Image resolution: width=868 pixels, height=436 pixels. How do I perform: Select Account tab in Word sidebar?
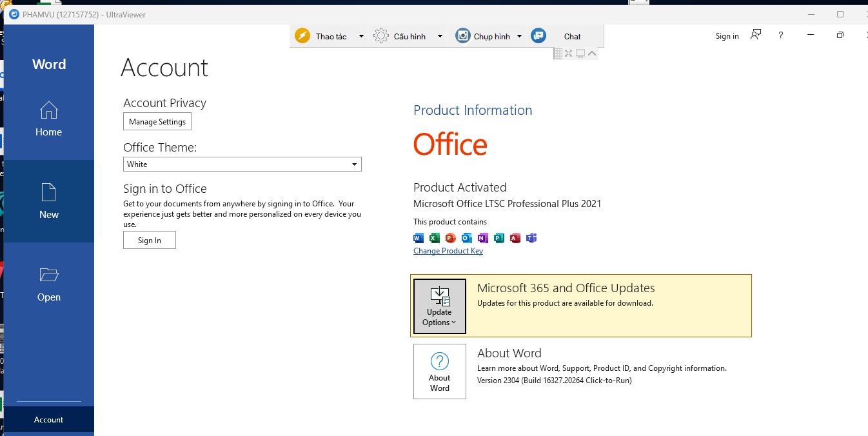click(49, 419)
